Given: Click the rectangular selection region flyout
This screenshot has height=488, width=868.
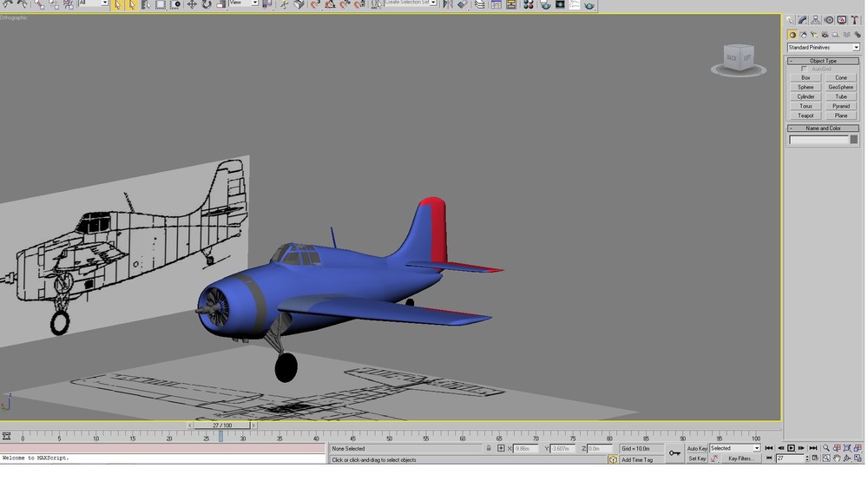Looking at the screenshot, I should pos(160,4).
